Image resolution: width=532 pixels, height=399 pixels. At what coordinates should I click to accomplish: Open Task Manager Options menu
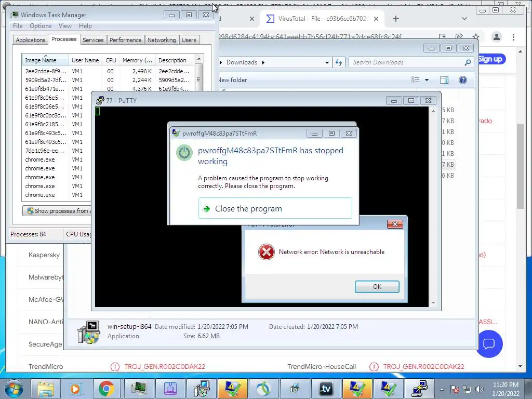coord(41,26)
